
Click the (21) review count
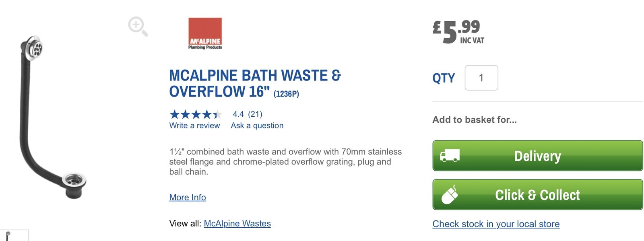pos(255,114)
